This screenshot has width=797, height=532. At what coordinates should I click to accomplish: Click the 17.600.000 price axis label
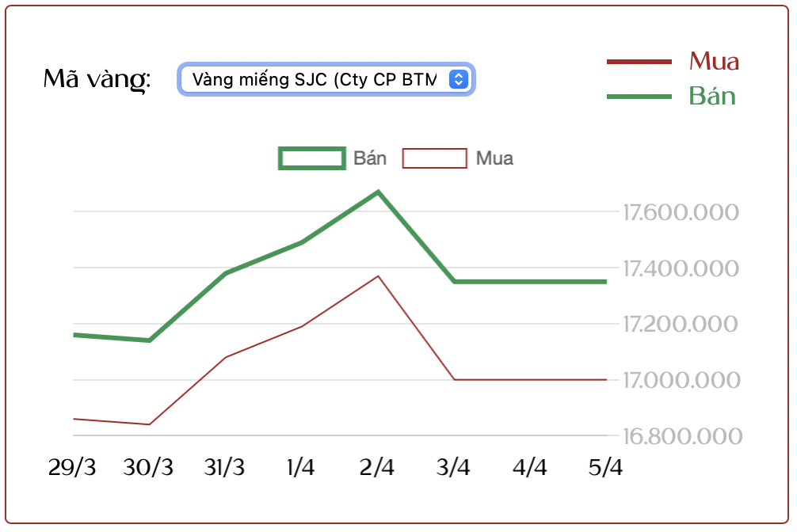(x=681, y=213)
